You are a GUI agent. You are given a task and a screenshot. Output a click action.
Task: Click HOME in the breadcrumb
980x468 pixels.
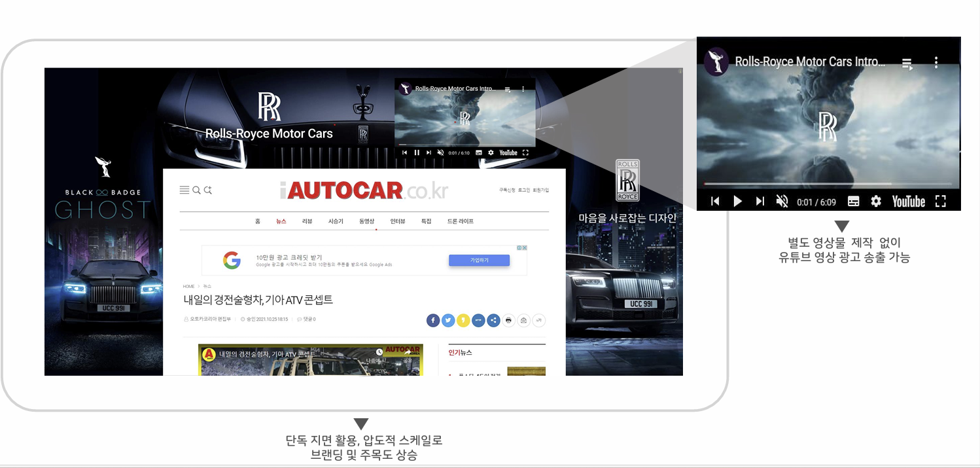pyautogui.click(x=188, y=286)
